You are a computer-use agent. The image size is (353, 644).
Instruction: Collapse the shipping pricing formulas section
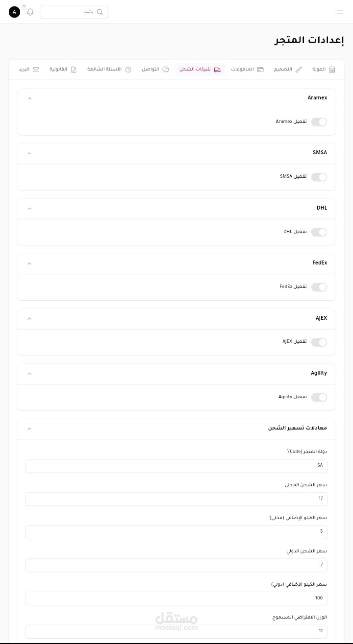29,429
